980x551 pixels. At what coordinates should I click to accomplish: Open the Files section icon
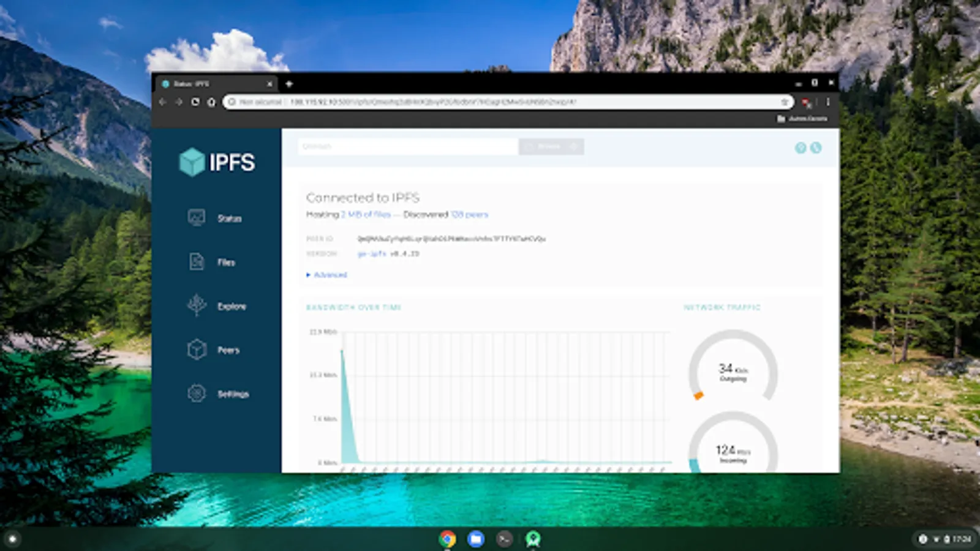(x=197, y=262)
